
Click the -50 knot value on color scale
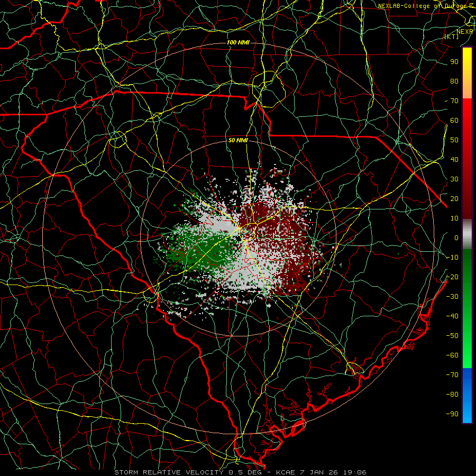coord(452,336)
